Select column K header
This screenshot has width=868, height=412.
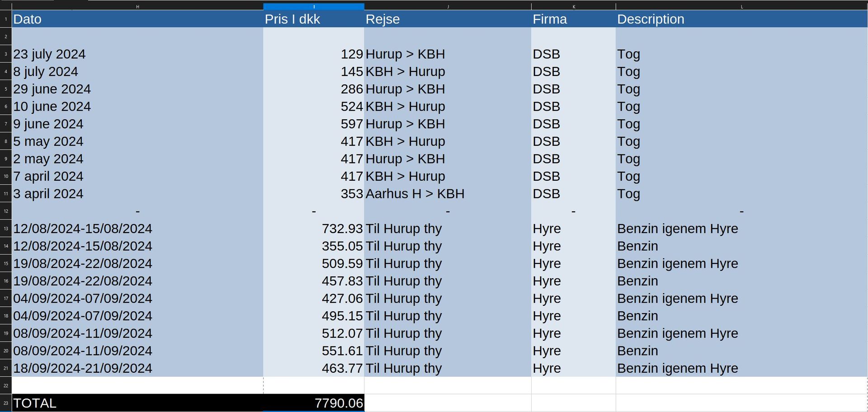573,6
